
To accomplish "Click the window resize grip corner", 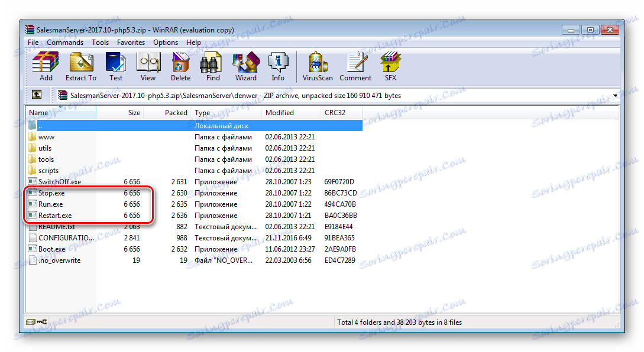I will 617,324.
